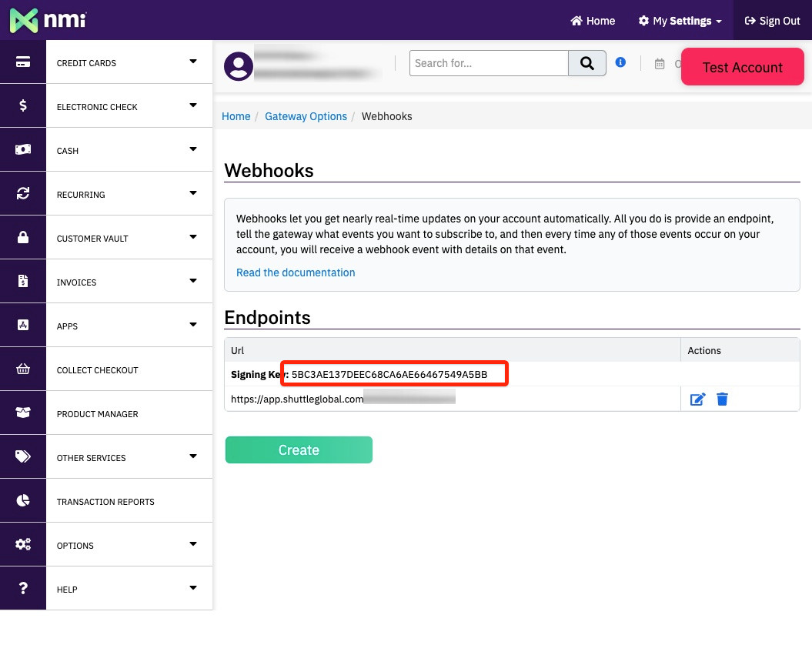812x655 pixels.
Task: Open the My Settings dropdown
Action: (x=680, y=21)
